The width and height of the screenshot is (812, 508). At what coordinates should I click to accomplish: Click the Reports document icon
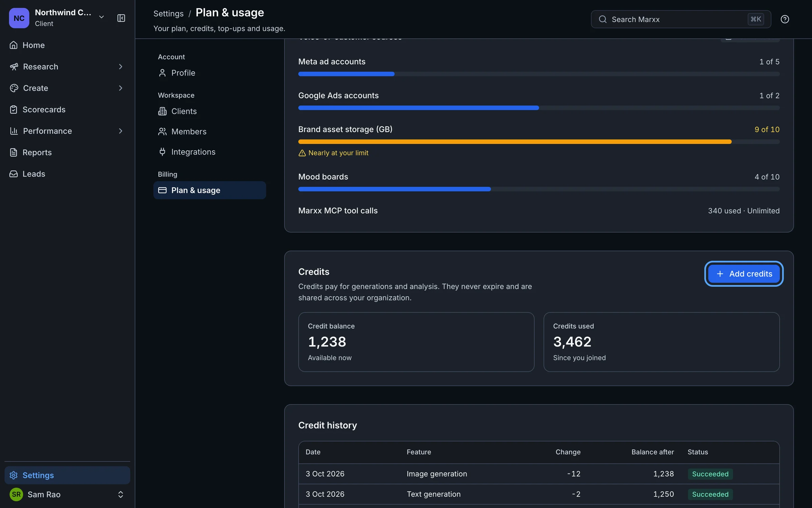pos(14,152)
